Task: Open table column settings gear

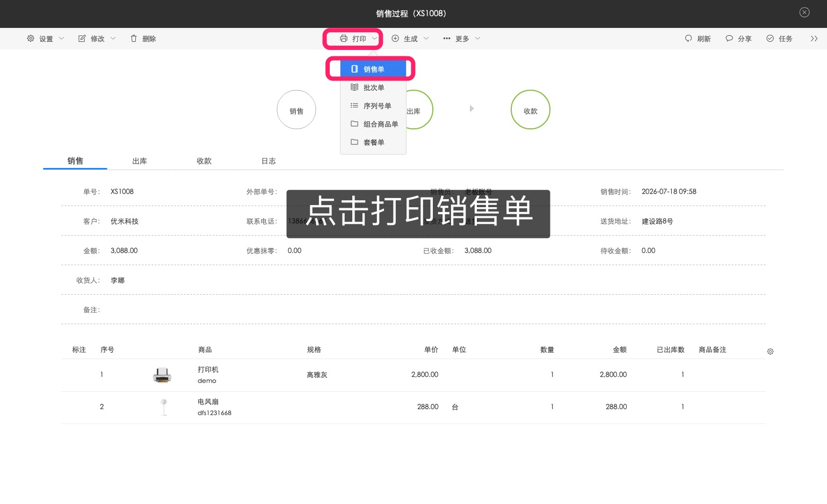Action: [x=770, y=352]
